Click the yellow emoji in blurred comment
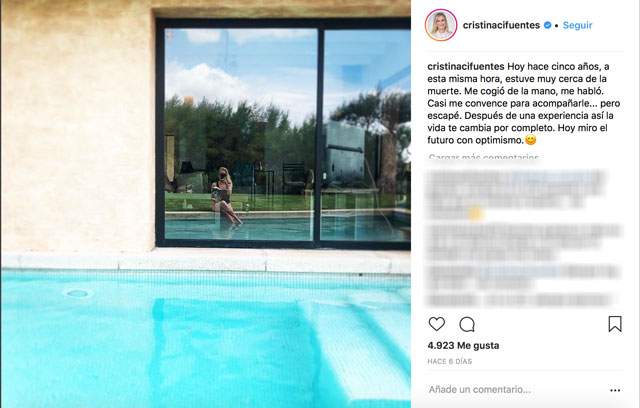This screenshot has height=408, width=640. coord(475,213)
